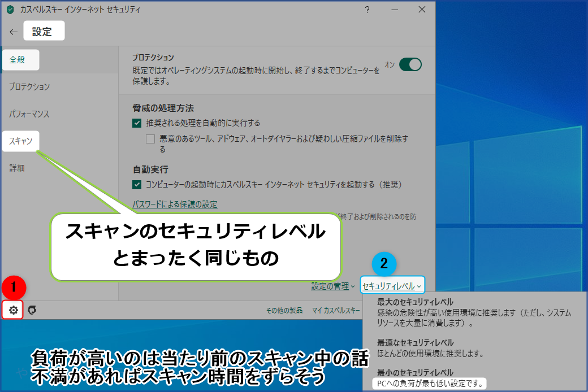This screenshot has height=392, width=588.
Task: Click the 設定 page title
Action: tap(42, 32)
